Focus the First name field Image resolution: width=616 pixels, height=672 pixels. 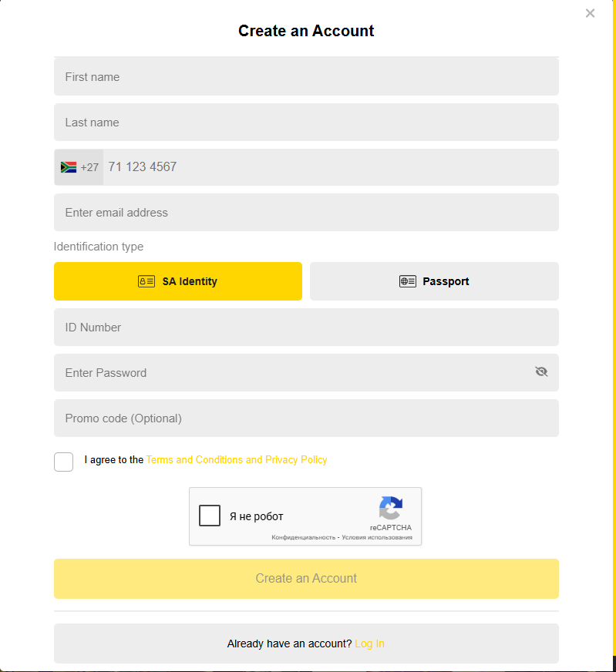(306, 77)
